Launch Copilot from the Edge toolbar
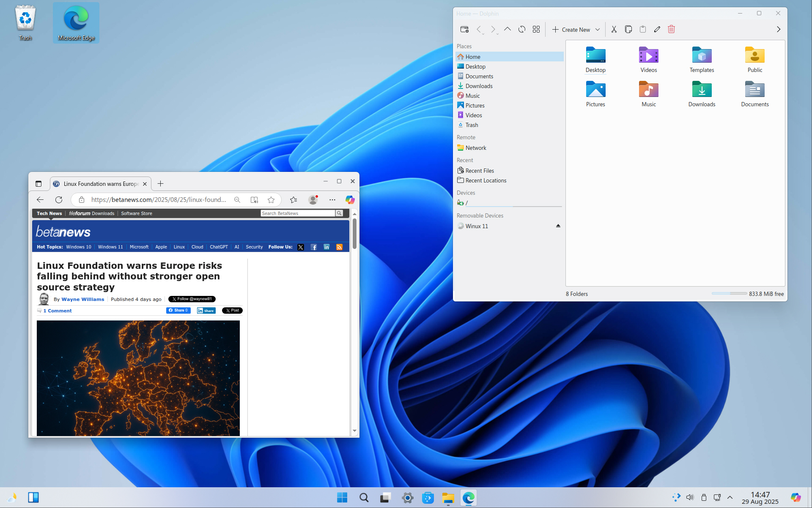The height and width of the screenshot is (508, 812). (350, 199)
